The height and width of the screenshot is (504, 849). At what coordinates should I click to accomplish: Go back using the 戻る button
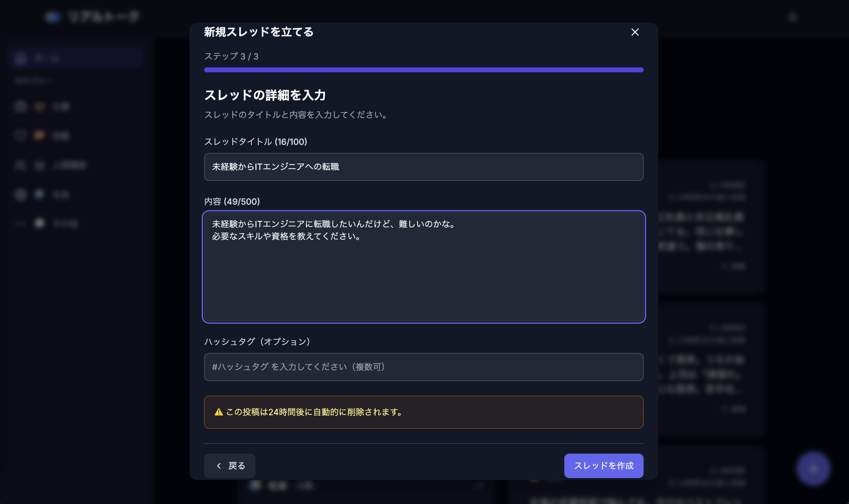point(230,466)
